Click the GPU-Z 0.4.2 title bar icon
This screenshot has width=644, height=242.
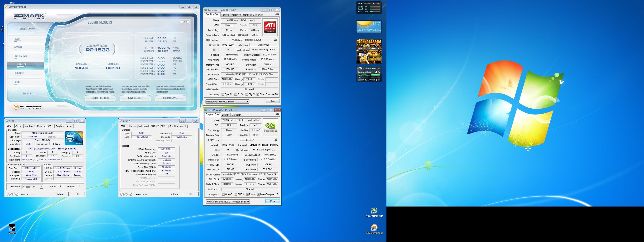pyautogui.click(x=206, y=10)
